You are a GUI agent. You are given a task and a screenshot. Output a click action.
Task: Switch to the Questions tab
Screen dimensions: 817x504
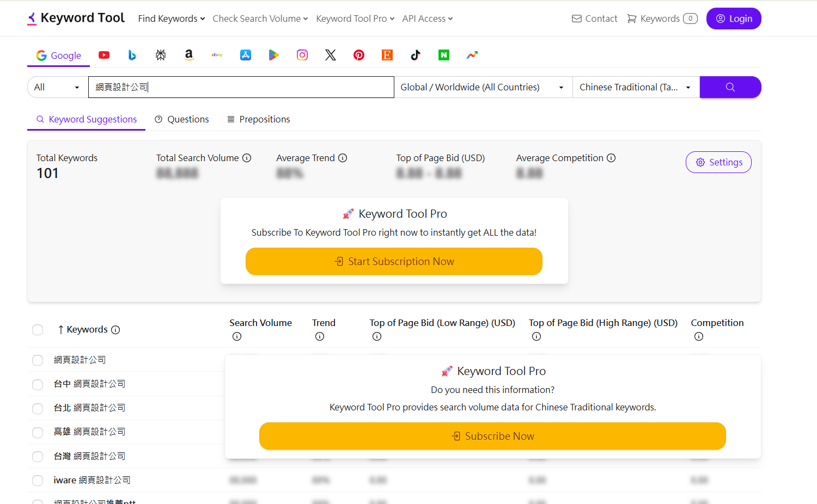182,119
